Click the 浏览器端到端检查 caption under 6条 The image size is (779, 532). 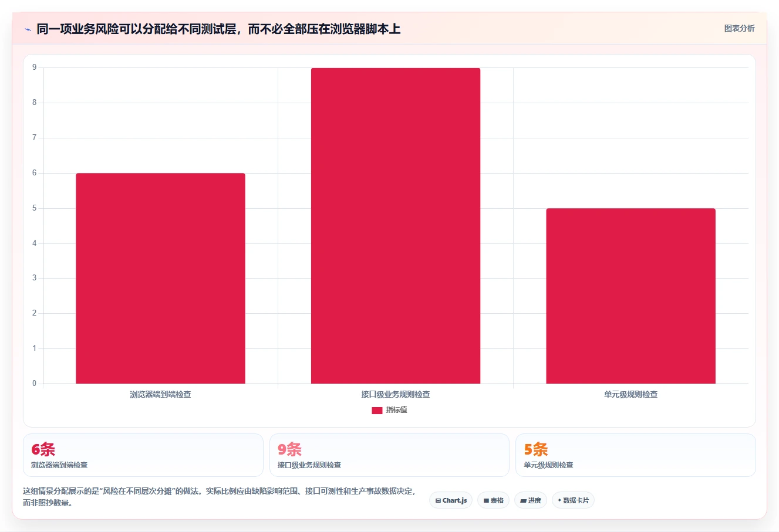pyautogui.click(x=59, y=465)
